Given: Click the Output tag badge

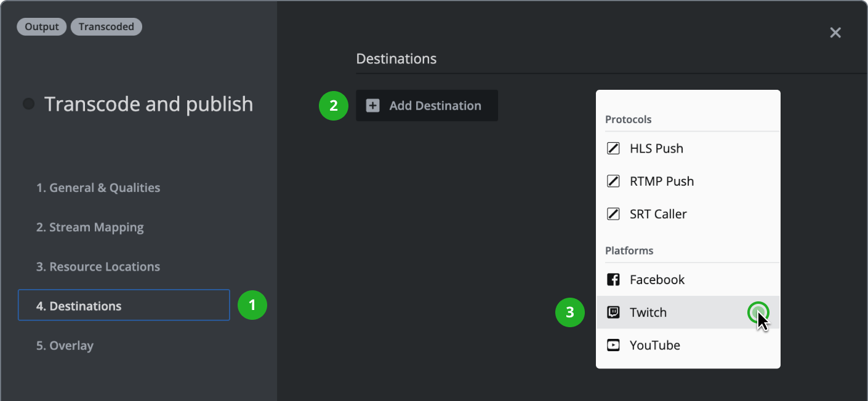Looking at the screenshot, I should (42, 27).
